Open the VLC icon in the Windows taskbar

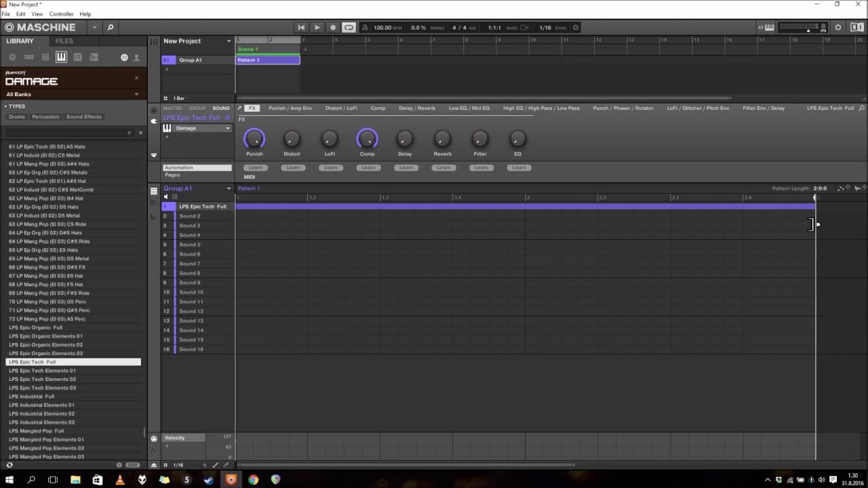(120, 479)
